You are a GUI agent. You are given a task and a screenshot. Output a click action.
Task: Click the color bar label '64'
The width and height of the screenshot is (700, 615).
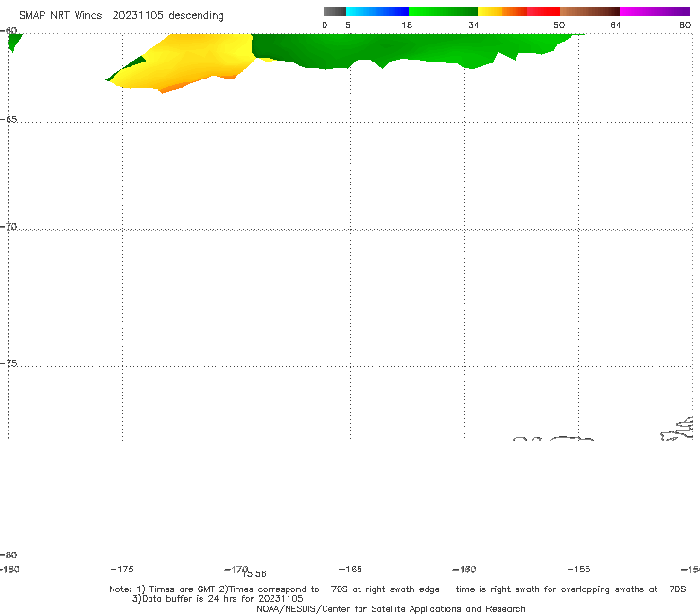pos(616,25)
